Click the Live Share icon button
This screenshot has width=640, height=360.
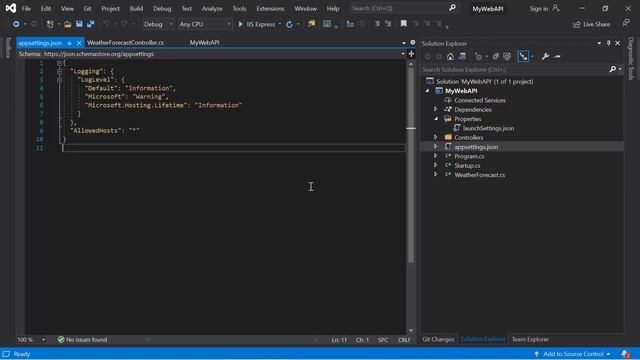(x=591, y=24)
